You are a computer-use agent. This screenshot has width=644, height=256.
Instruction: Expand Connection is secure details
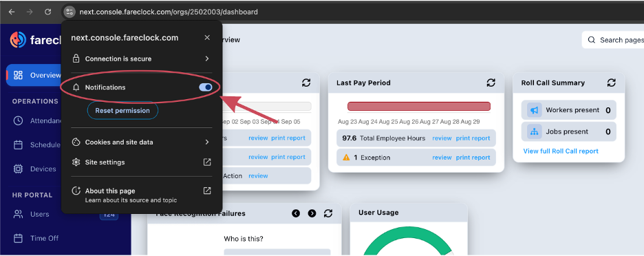click(141, 58)
